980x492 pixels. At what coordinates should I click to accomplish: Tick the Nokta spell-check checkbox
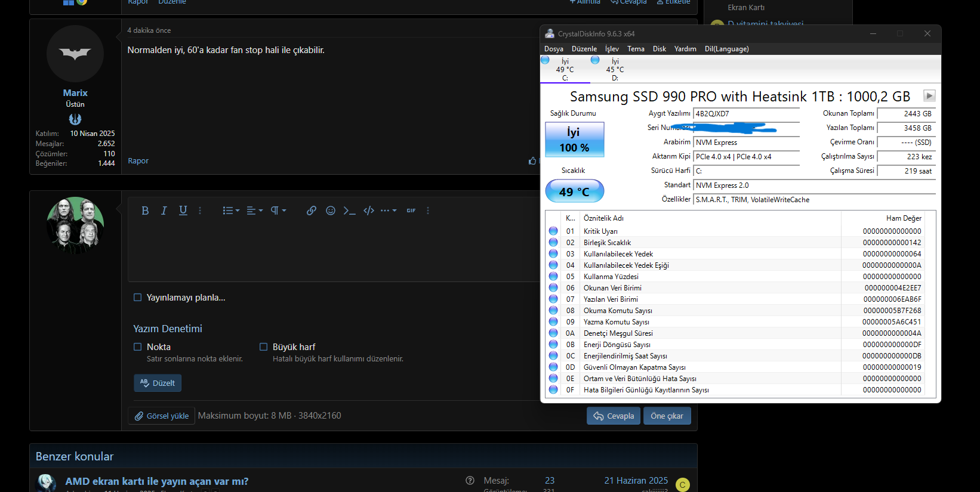point(137,347)
